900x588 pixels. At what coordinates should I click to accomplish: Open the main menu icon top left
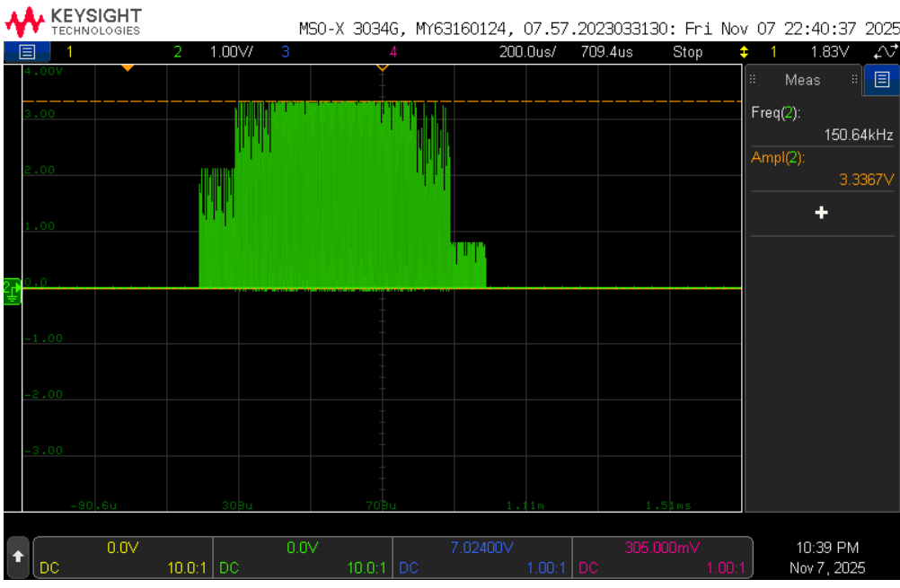pyautogui.click(x=28, y=51)
